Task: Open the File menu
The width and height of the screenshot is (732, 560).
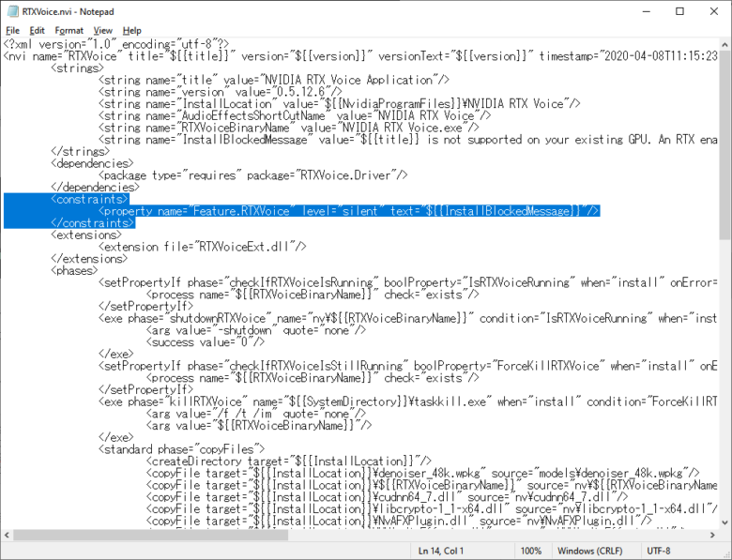Action: (x=12, y=31)
